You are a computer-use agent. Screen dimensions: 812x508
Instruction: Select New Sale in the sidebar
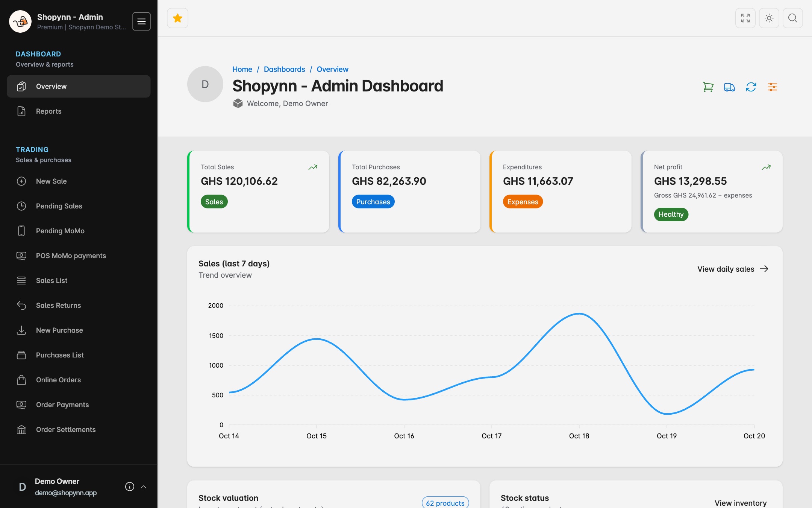(79, 181)
